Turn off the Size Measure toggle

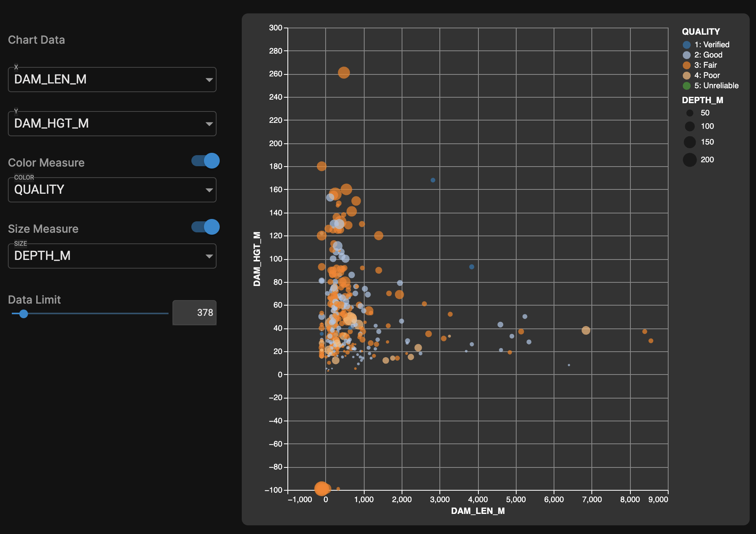[204, 227]
